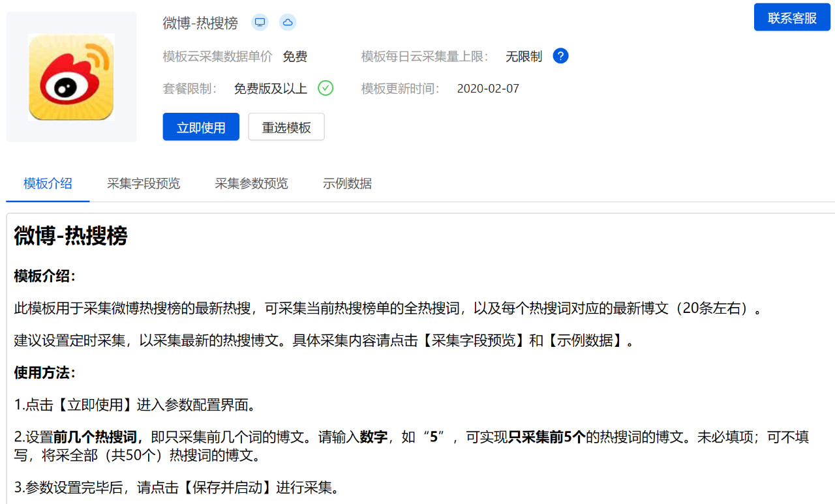Viewport: 835px width, 504px height.
Task: Click the 2020-02-07 update date
Action: tap(488, 89)
